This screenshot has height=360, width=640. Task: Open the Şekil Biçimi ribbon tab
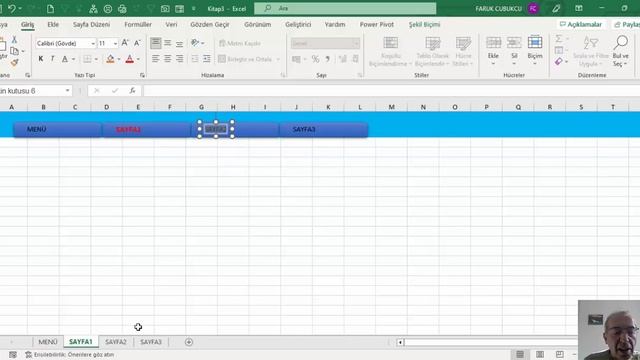[424, 24]
